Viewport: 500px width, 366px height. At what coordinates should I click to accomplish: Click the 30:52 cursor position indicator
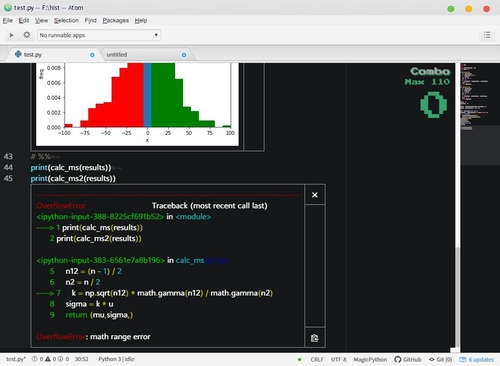tap(82, 359)
